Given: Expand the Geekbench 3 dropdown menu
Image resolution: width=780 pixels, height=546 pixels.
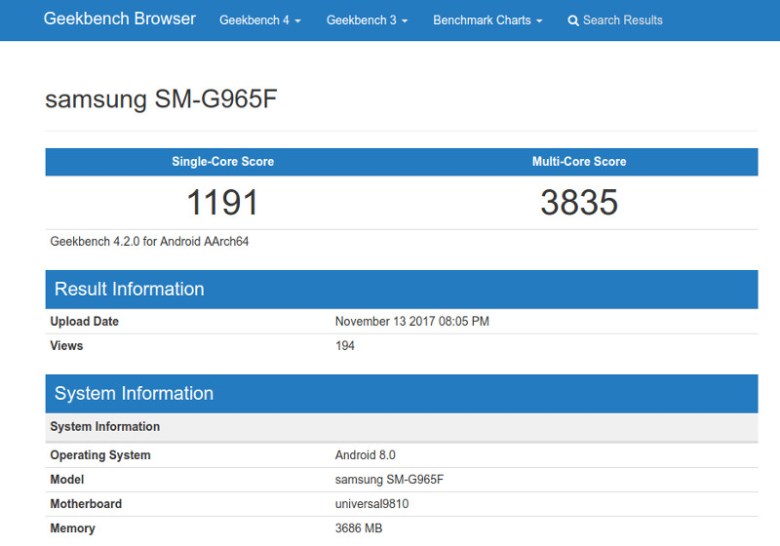Looking at the screenshot, I should click(366, 20).
